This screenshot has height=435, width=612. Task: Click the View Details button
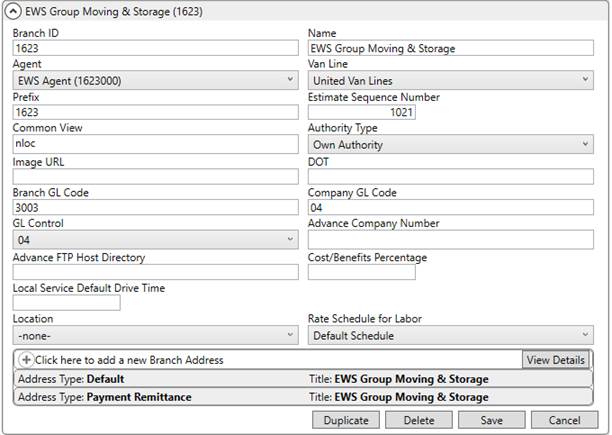click(554, 360)
